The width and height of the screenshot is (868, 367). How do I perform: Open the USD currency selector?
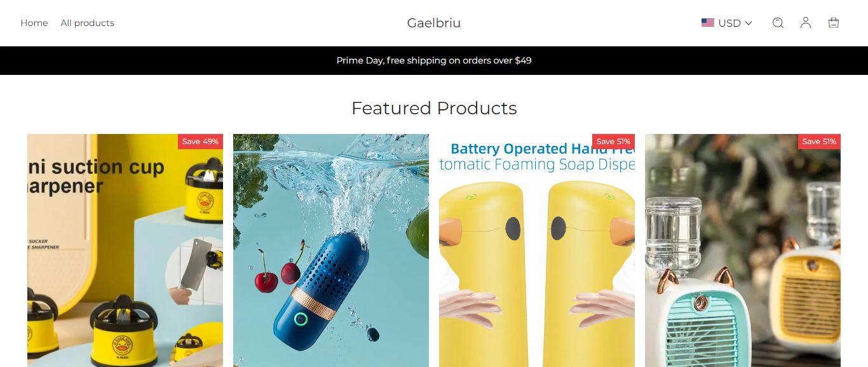[x=727, y=23]
